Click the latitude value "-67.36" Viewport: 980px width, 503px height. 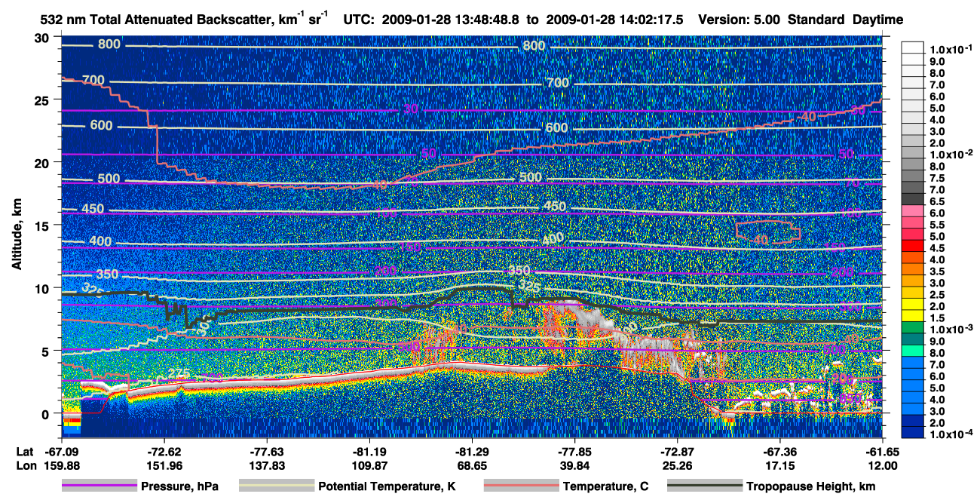[779, 451]
